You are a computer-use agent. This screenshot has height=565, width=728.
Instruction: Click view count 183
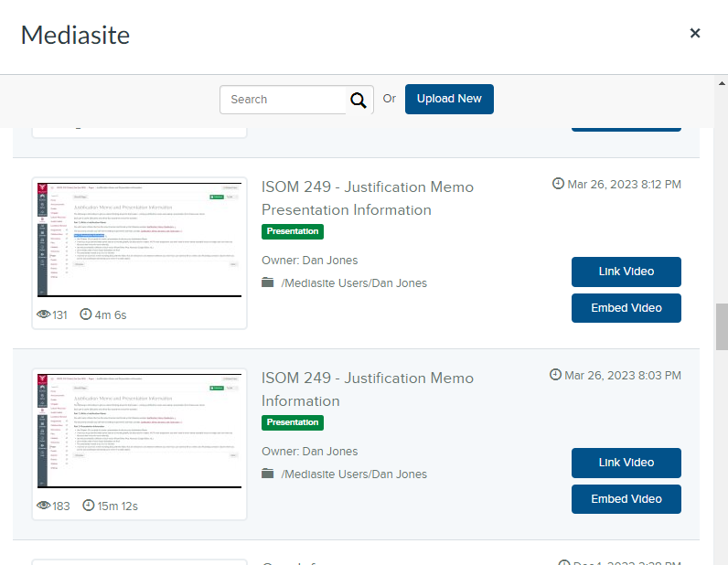[61, 506]
